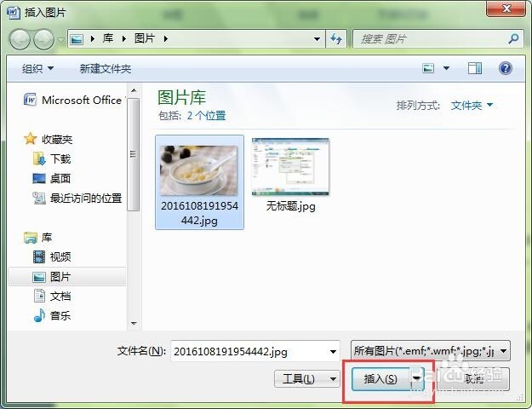The image size is (532, 409).
Task: Click the 库 libraries folder icon in sidebar
Action: 31,238
